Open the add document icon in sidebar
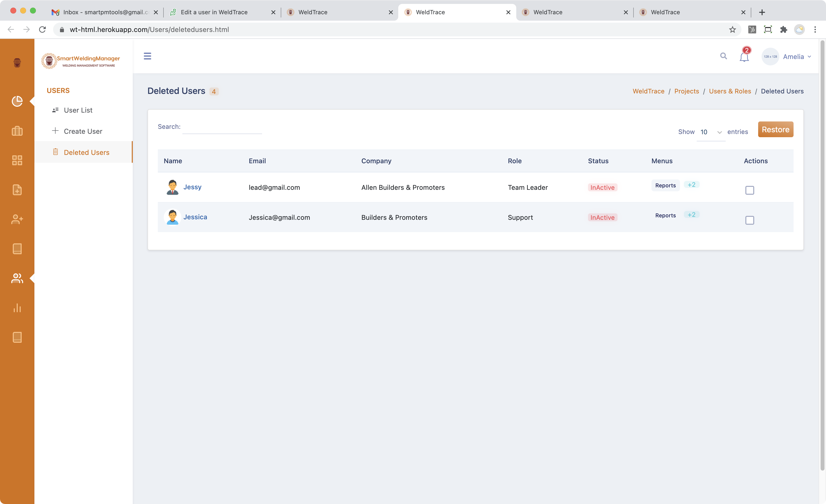The height and width of the screenshot is (504, 826). (x=17, y=190)
